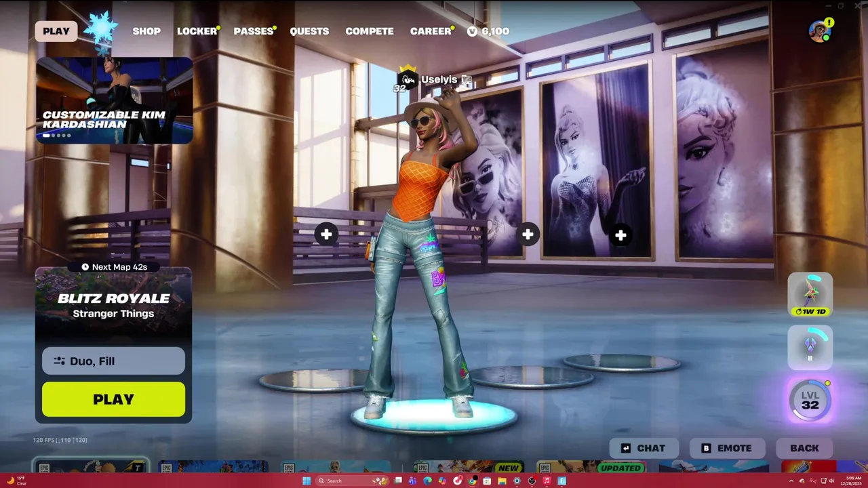Screen dimensions: 868x488
Task: Invite a friend via the rightmost plus slot
Action: coord(620,235)
